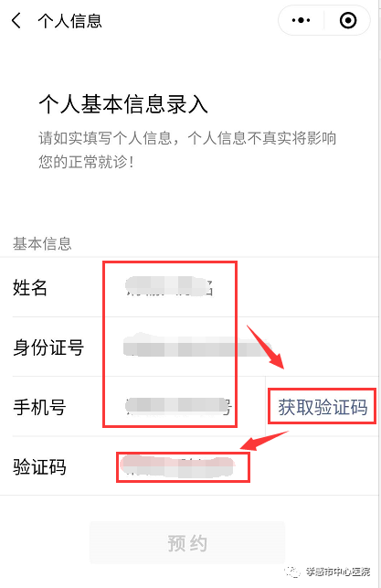Close the mini program via circle-dot icon

pos(348,20)
